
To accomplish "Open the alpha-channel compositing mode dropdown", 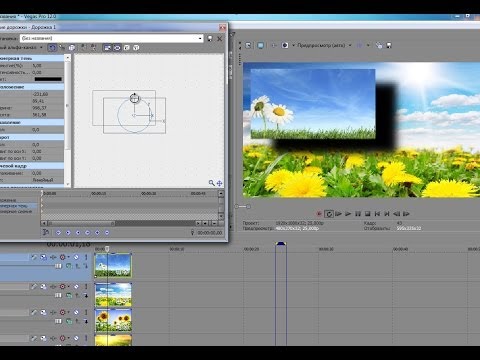I will coord(41,48).
